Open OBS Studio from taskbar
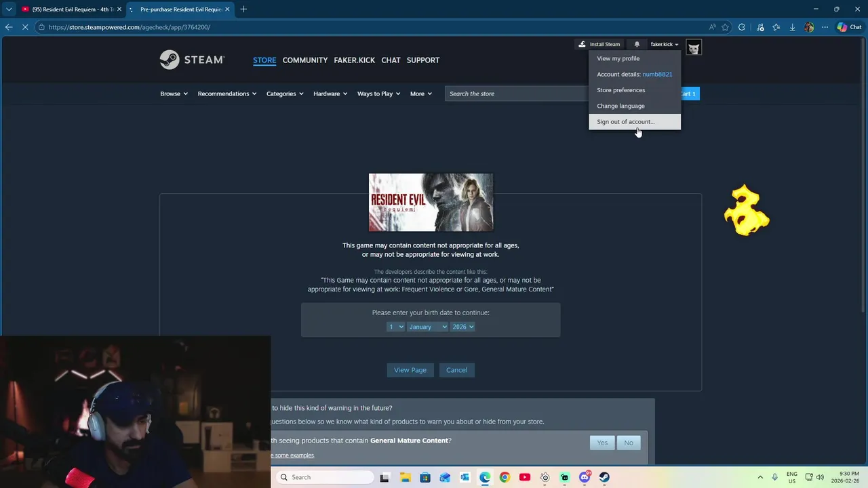The height and width of the screenshot is (488, 868). [545, 477]
